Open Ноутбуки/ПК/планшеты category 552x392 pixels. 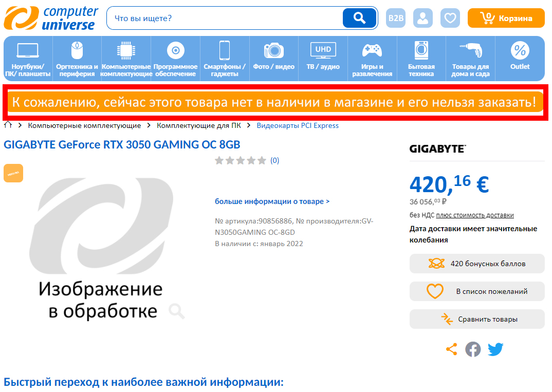28,59
